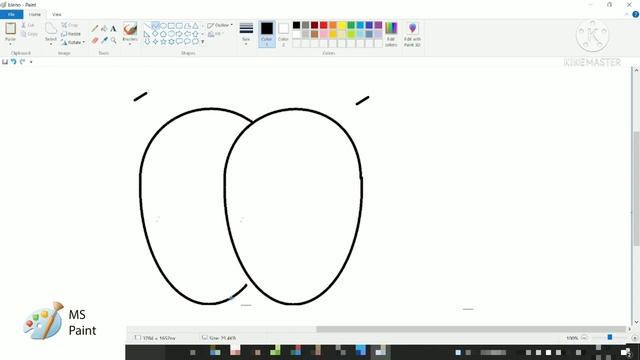Open Customize Quick Access Toolbar dropdown
Image resolution: width=640 pixels, height=360 pixels.
tap(31, 62)
